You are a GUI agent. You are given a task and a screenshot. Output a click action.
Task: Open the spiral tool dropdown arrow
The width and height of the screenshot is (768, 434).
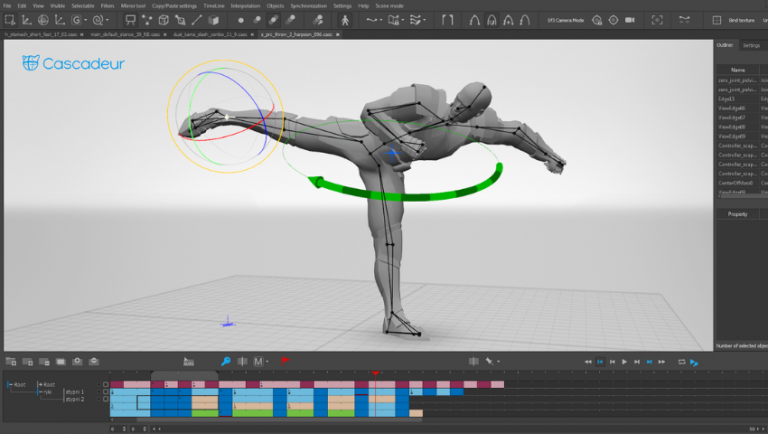[x=107, y=20]
